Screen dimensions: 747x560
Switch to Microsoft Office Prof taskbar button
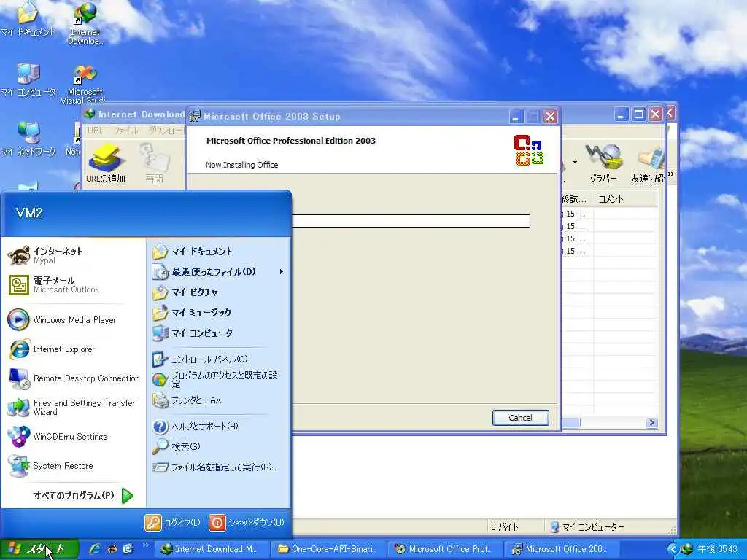[446, 549]
